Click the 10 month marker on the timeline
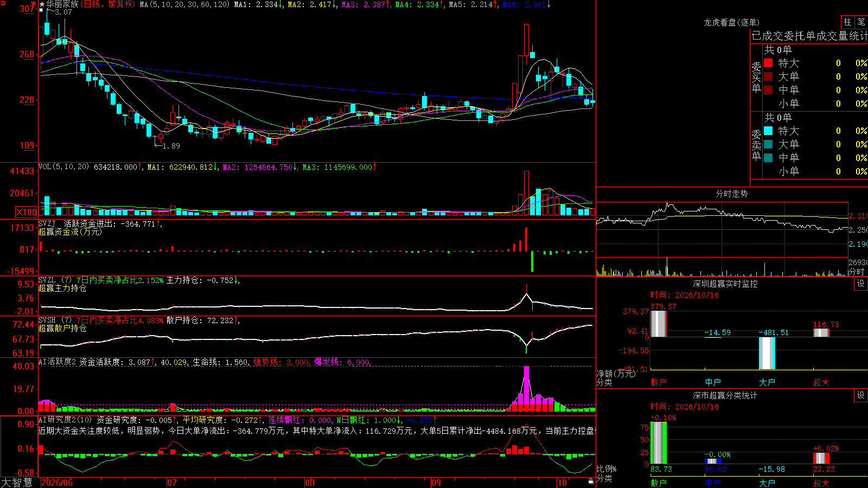Viewport: 868px width, 488px height. (x=562, y=483)
